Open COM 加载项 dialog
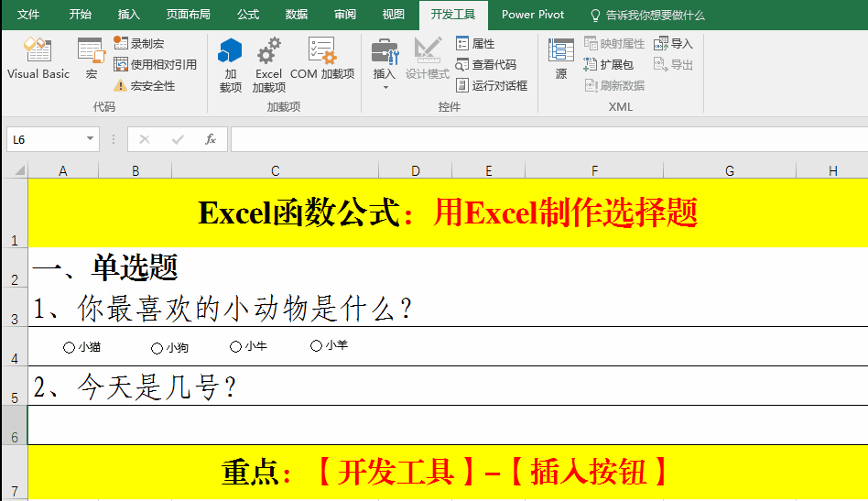 322,59
